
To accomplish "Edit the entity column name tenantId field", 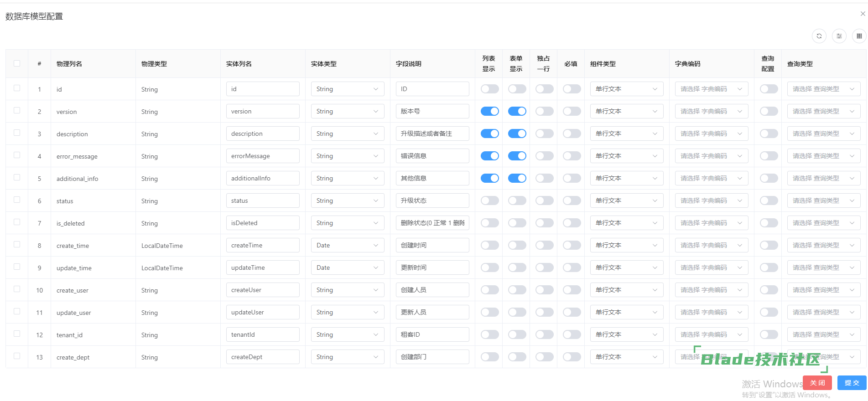I will (x=263, y=334).
